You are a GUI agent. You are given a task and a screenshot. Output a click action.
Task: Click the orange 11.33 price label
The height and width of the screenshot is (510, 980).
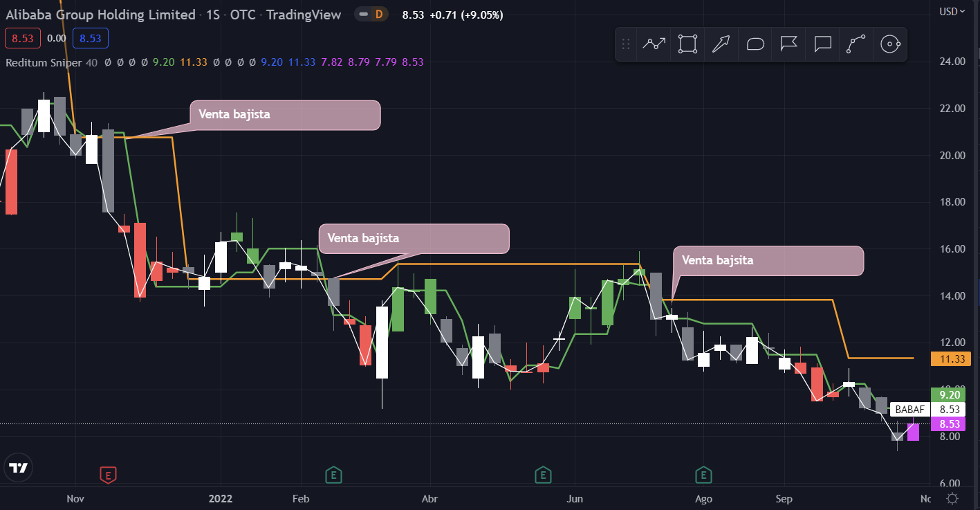point(952,358)
